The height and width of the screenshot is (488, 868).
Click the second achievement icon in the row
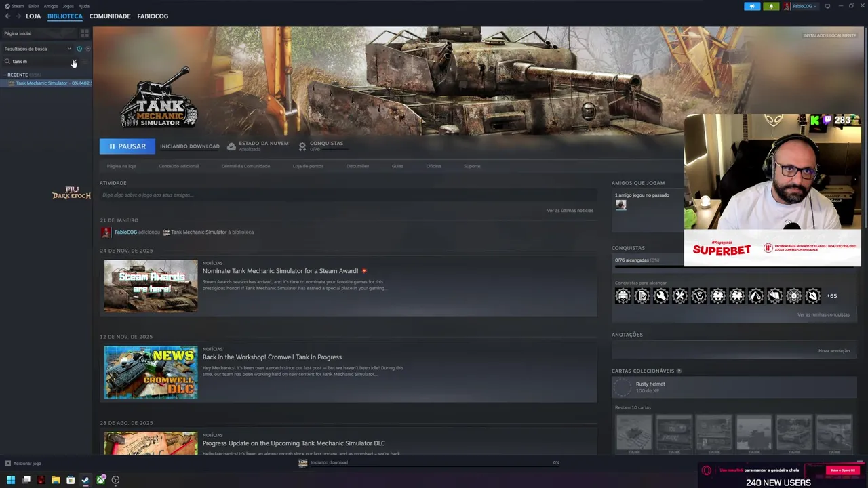(x=642, y=296)
